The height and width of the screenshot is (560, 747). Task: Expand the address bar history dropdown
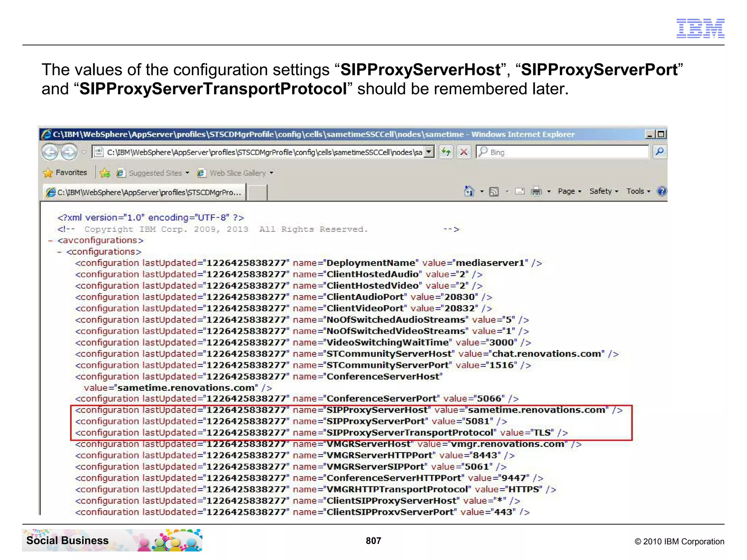coord(429,152)
